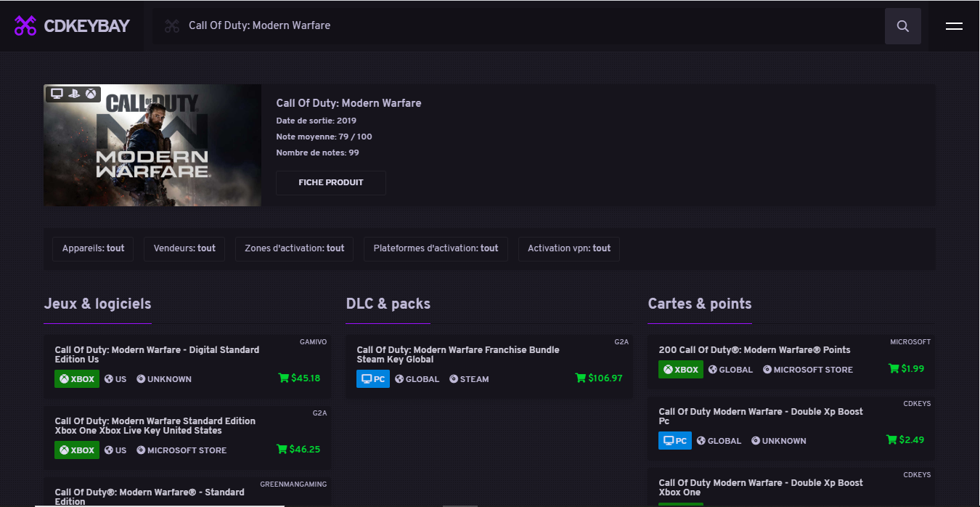This screenshot has width=980, height=507.
Task: Open the Zones d'activation filter
Action: [x=295, y=248]
